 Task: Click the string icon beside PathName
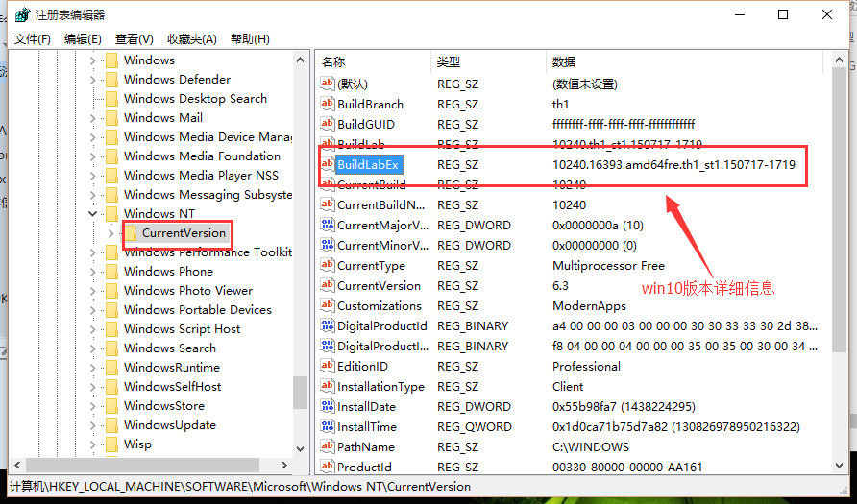click(327, 446)
